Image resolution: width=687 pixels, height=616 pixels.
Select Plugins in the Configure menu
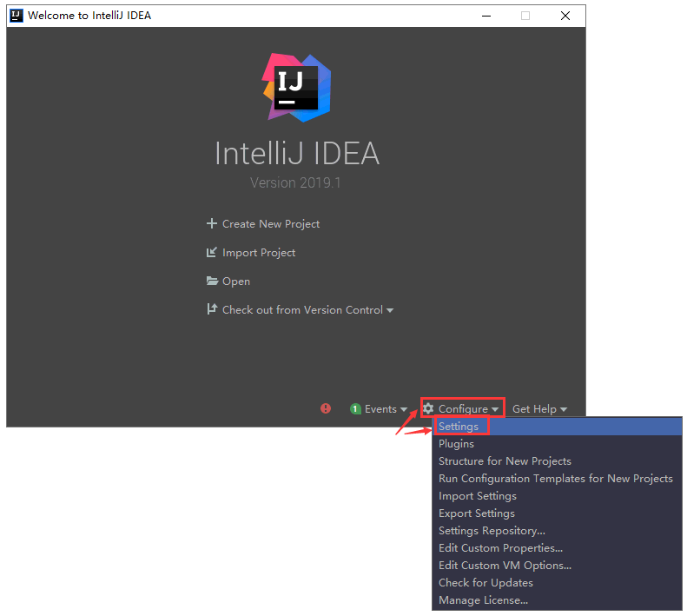[557, 444]
